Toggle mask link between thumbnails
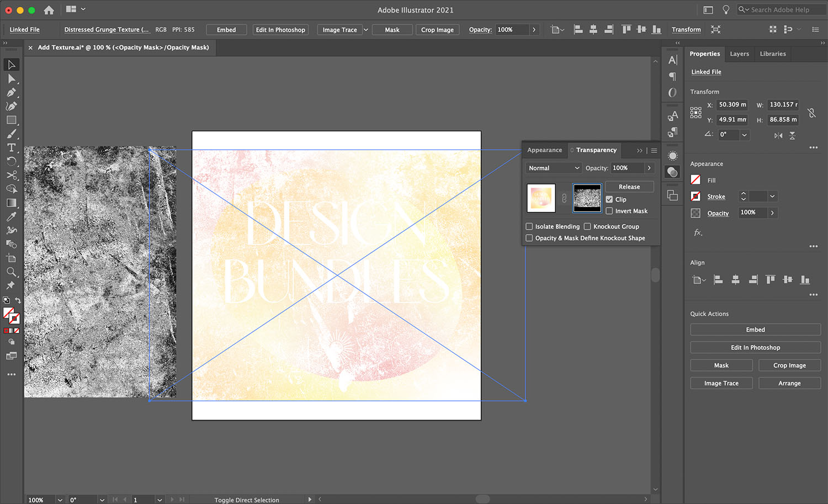 (x=564, y=198)
